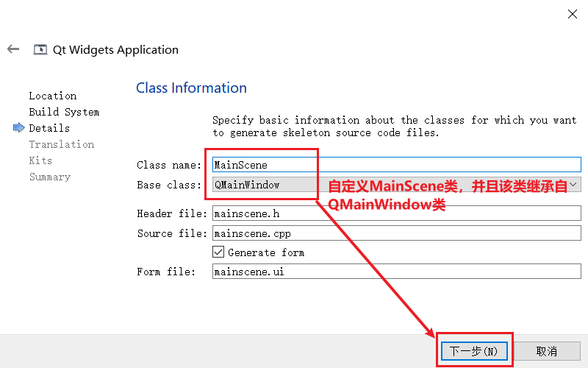Screen dimensions: 588x368
Task: Click the Source file label
Action: 172,233
